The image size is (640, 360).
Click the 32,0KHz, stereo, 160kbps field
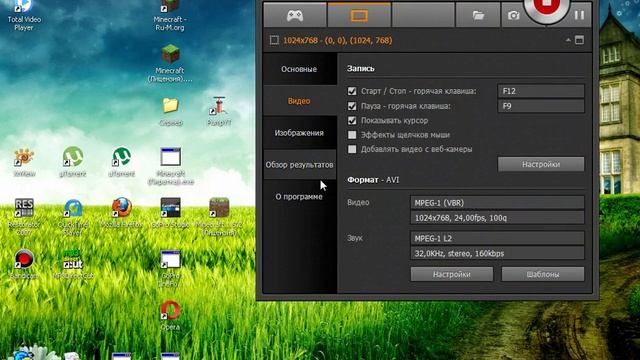pyautogui.click(x=497, y=253)
